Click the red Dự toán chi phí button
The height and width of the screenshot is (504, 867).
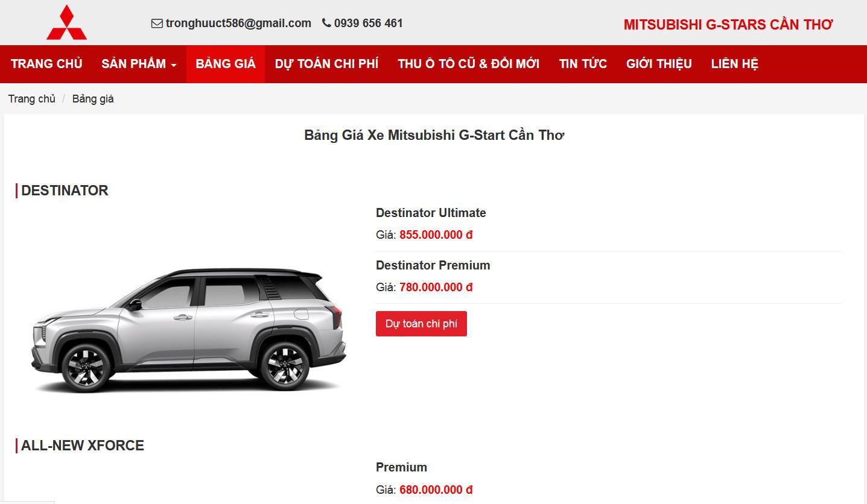tap(421, 324)
